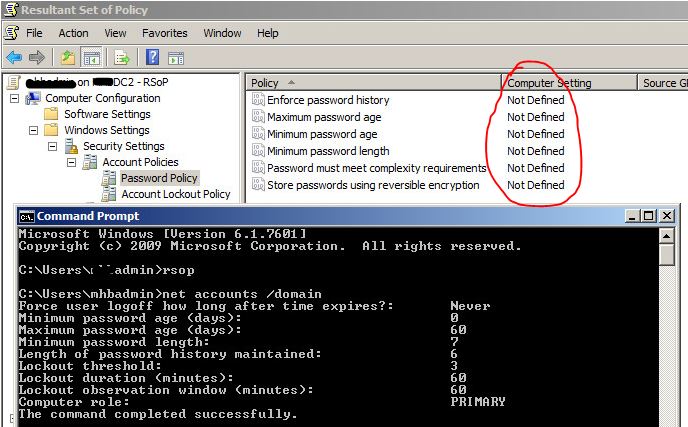Click the 'PRIMARY' computer role value
Image resolution: width=688 pixels, height=427 pixels.
[478, 402]
